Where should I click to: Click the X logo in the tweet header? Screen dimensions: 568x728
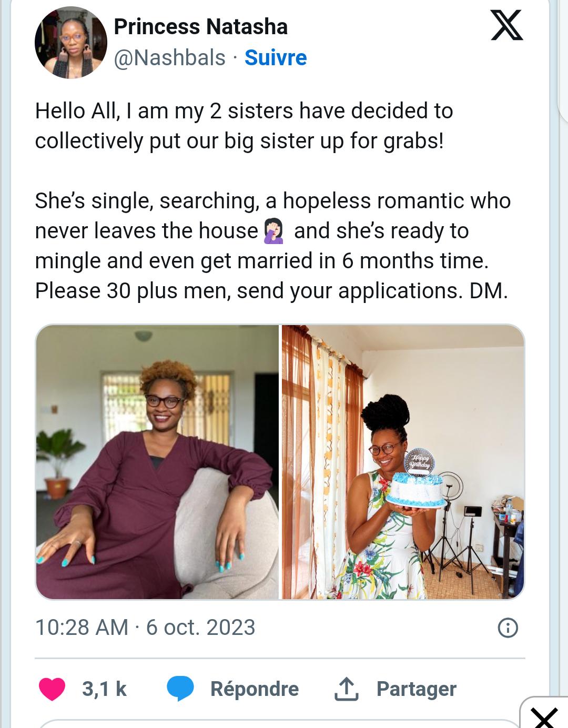(506, 25)
